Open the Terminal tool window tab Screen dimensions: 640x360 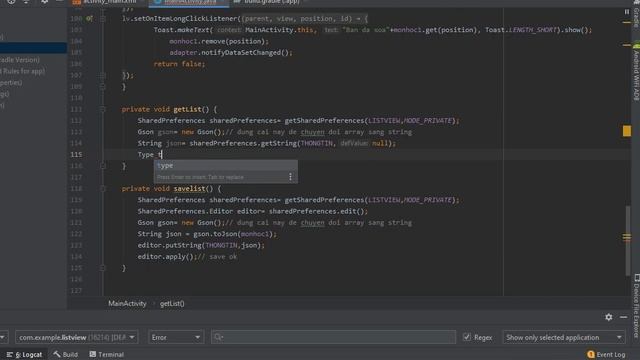coord(107,354)
